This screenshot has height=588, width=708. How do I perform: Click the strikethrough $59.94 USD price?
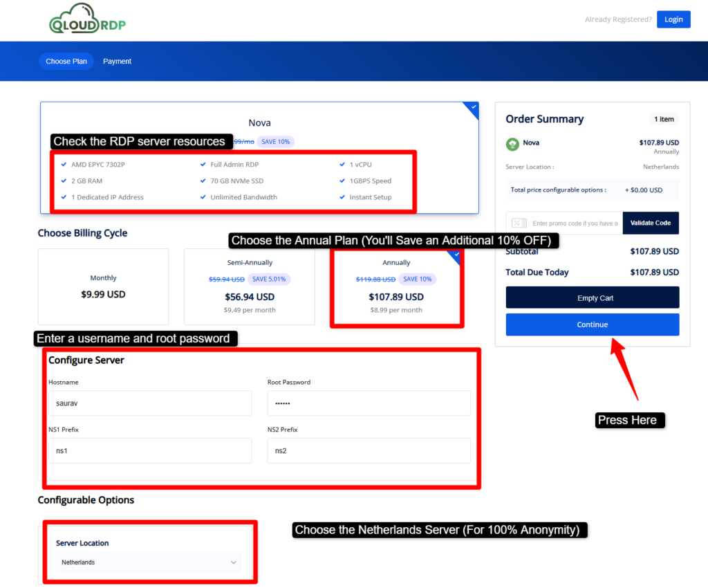point(227,279)
